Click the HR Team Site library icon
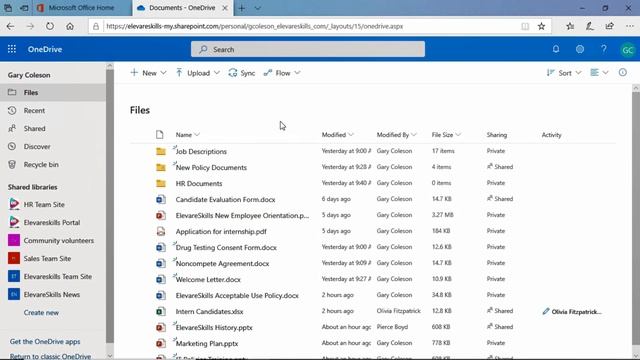 click(x=14, y=204)
